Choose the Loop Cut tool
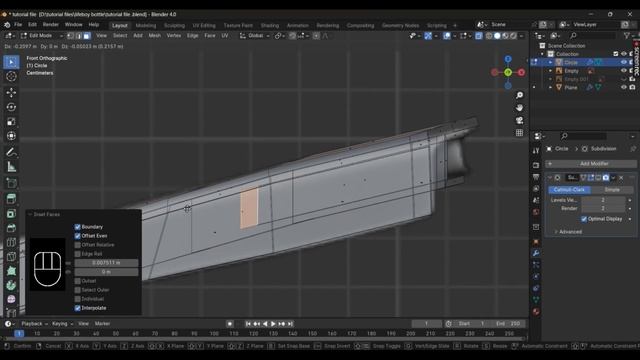Viewport: 640px width, 360px height. pyautogui.click(x=11, y=242)
